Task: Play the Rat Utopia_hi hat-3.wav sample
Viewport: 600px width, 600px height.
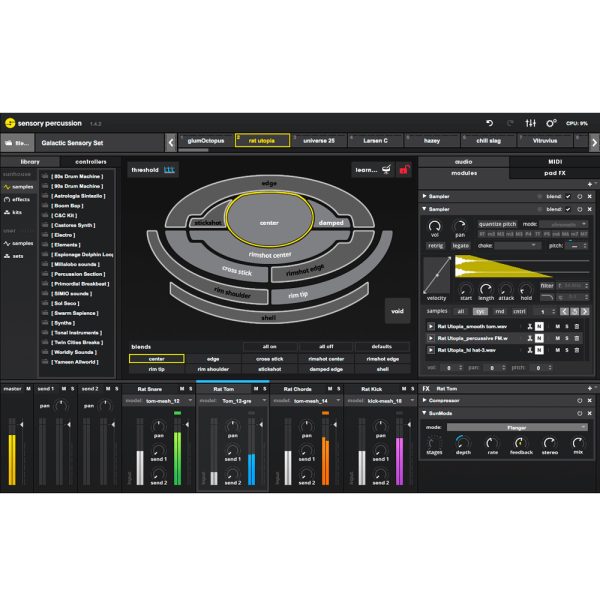Action: 430,350
